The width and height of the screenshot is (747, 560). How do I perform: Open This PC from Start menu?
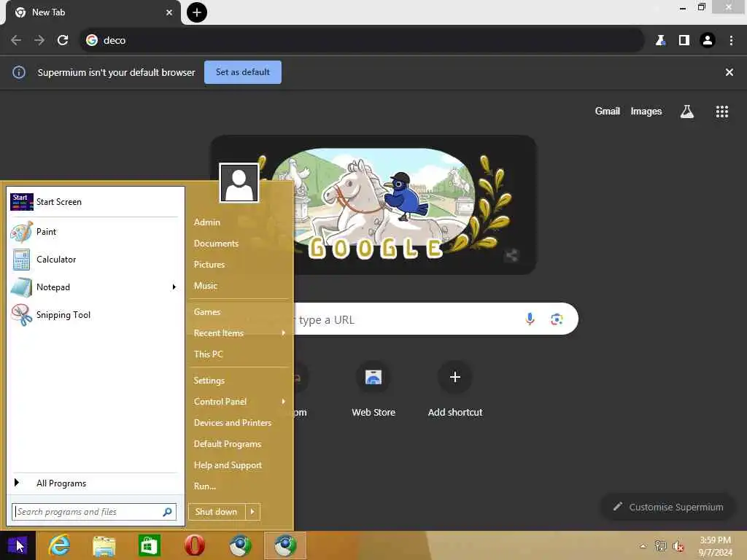coord(208,354)
